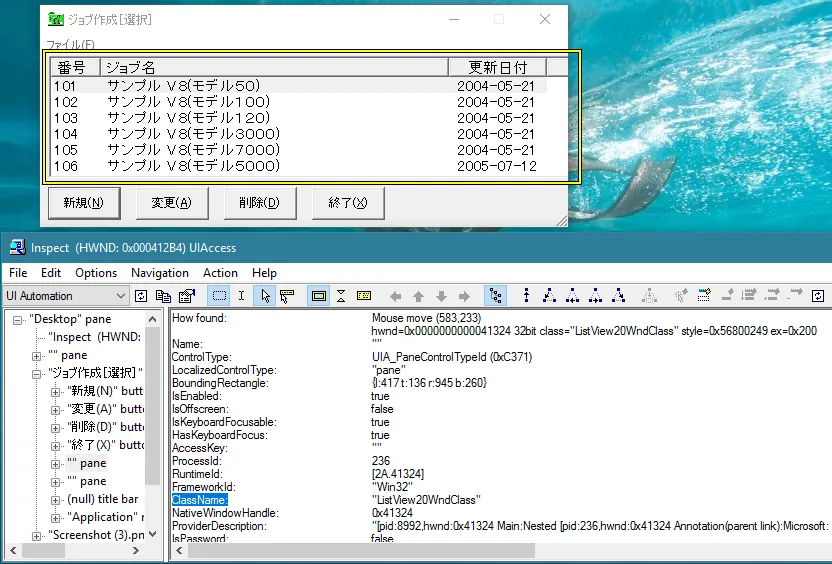Image resolution: width=832 pixels, height=564 pixels.
Task: Open the ファイル(F) menu in ジョブ作成 window
Action: [70, 45]
